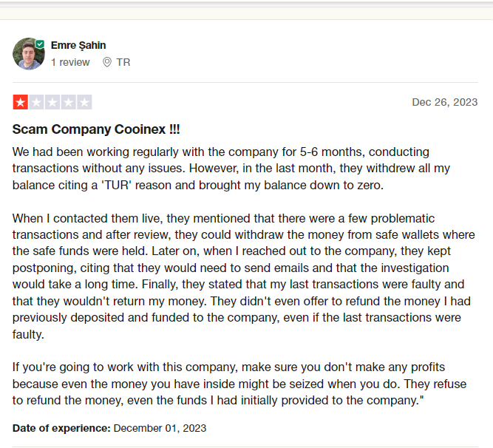Click the fourth gray rating star
This screenshot has width=493, height=448.
68,102
